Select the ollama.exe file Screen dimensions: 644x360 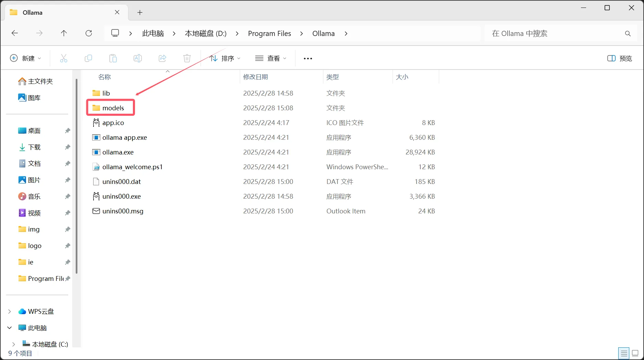(113, 152)
